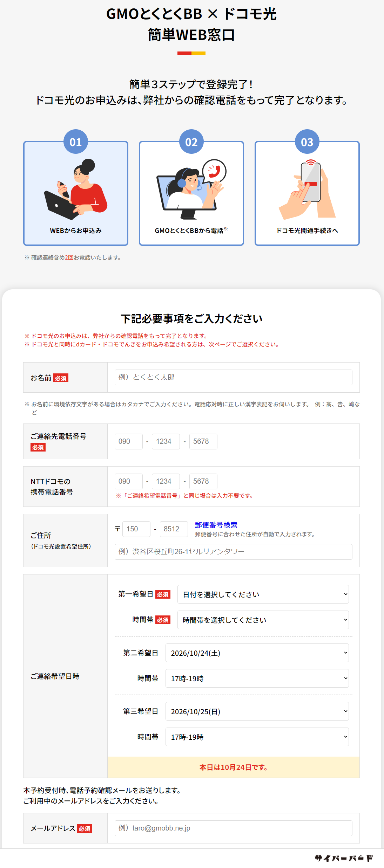
Task: Click the 必須 badge next to お名前
Action: [61, 378]
